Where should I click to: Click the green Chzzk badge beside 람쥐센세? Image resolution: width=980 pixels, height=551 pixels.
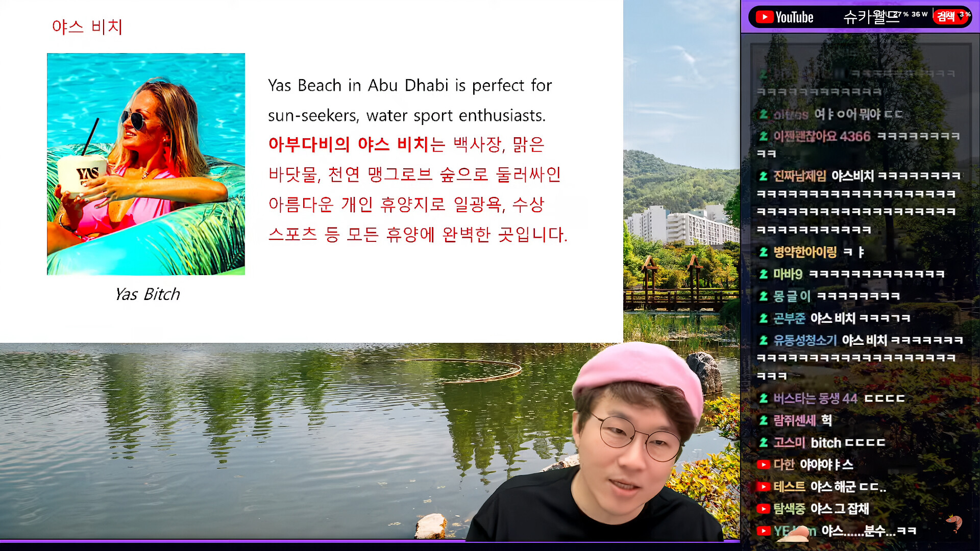pos(764,420)
